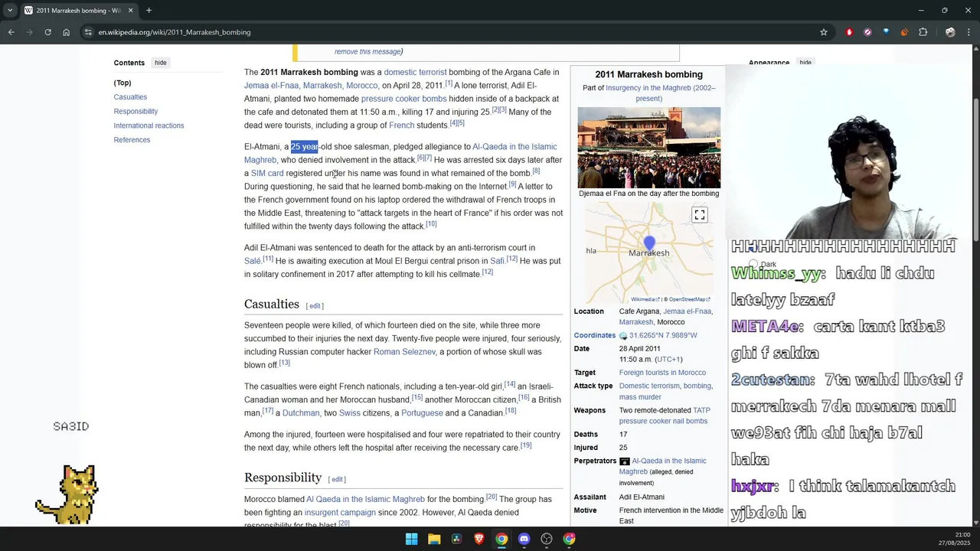980x551 pixels.
Task: Open the mass murder link in infobox
Action: [x=640, y=397]
